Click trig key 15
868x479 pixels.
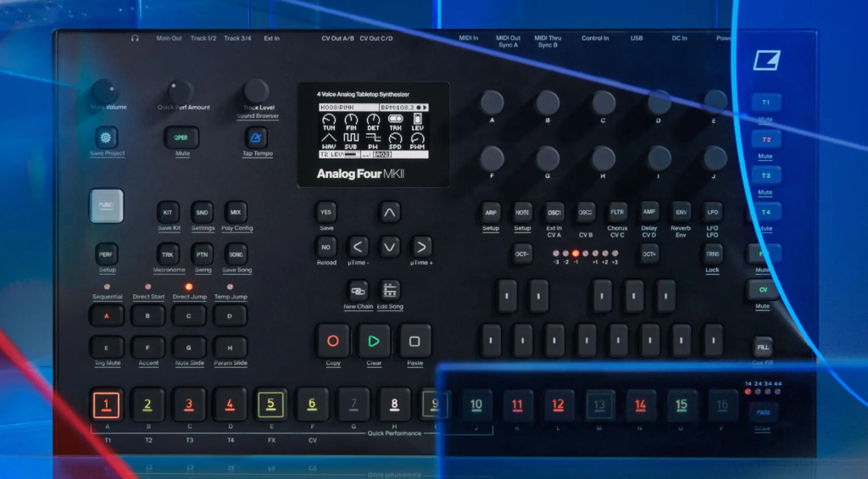[x=682, y=404]
